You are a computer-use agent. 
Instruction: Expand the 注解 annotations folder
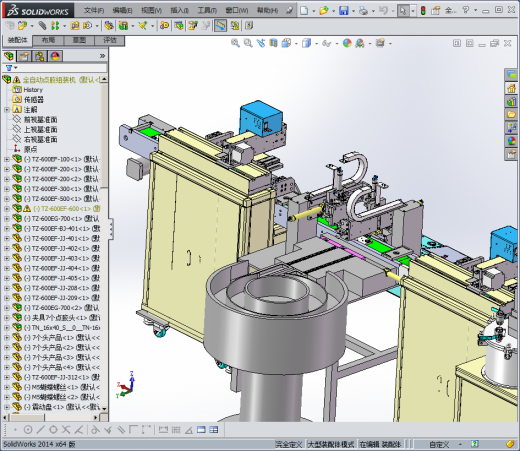click(x=6, y=110)
